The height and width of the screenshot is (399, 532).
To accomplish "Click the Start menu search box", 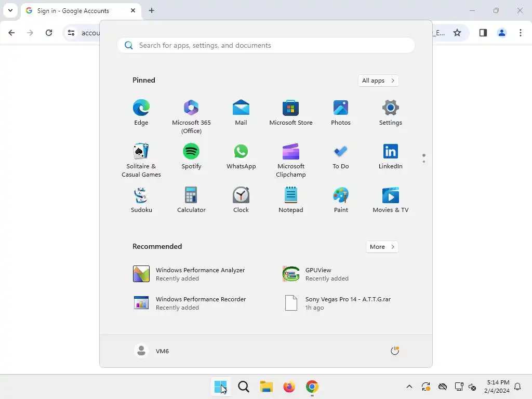I will [266, 45].
